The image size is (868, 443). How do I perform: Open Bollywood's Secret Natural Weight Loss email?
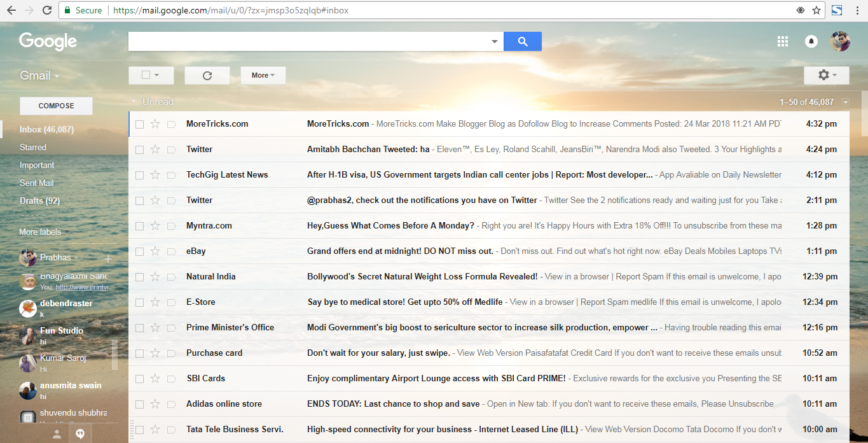488,277
